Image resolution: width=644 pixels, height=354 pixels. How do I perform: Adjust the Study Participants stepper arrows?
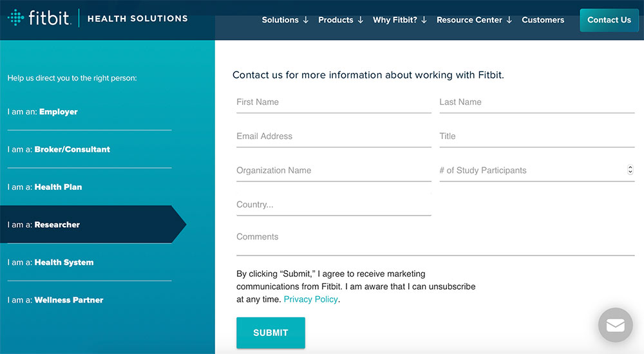[x=630, y=170]
